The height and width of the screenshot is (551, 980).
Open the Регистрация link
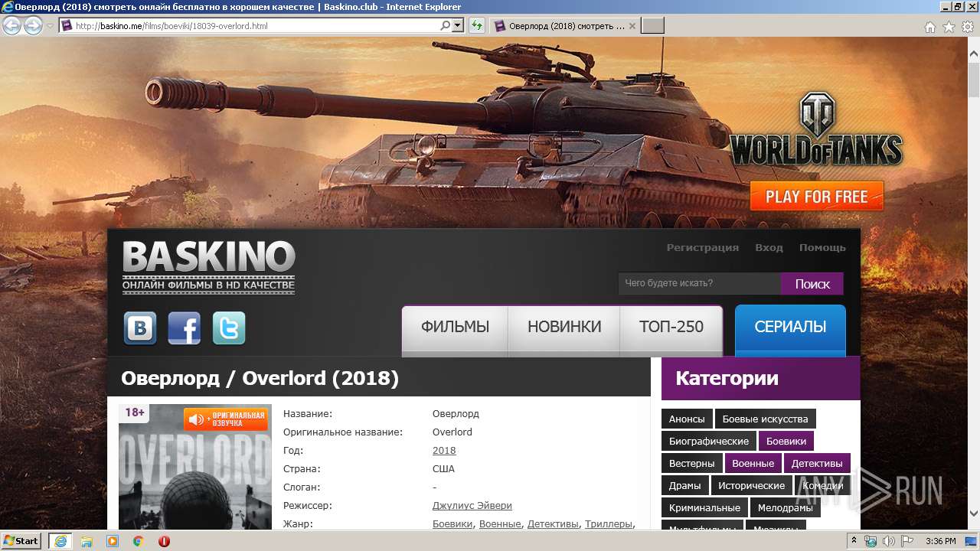[703, 247]
